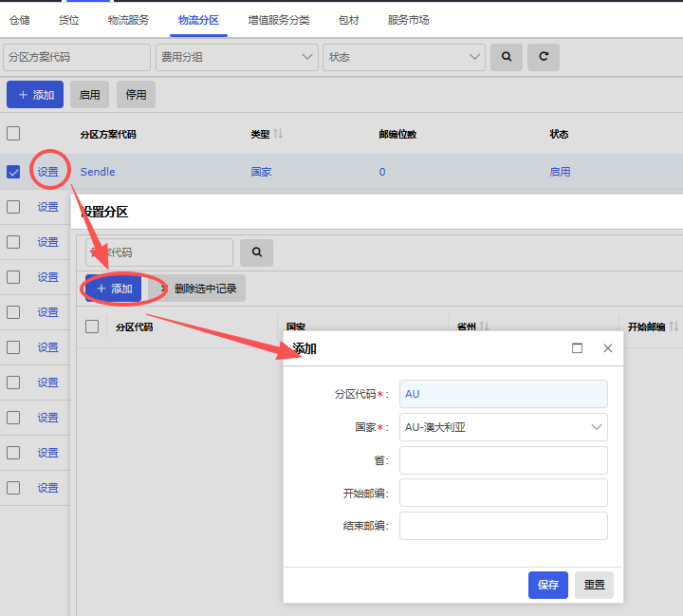Uncheck the Sendle row checkbox
Image resolution: width=683 pixels, height=616 pixels.
13,172
